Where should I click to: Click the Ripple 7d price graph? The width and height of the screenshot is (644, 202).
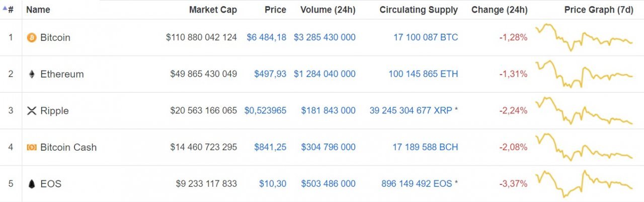click(x=584, y=111)
